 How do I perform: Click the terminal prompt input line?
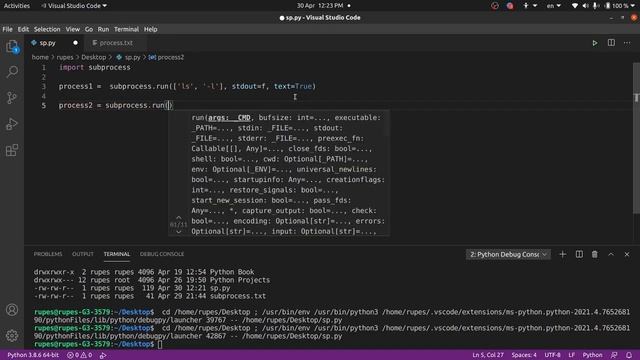tap(331, 344)
